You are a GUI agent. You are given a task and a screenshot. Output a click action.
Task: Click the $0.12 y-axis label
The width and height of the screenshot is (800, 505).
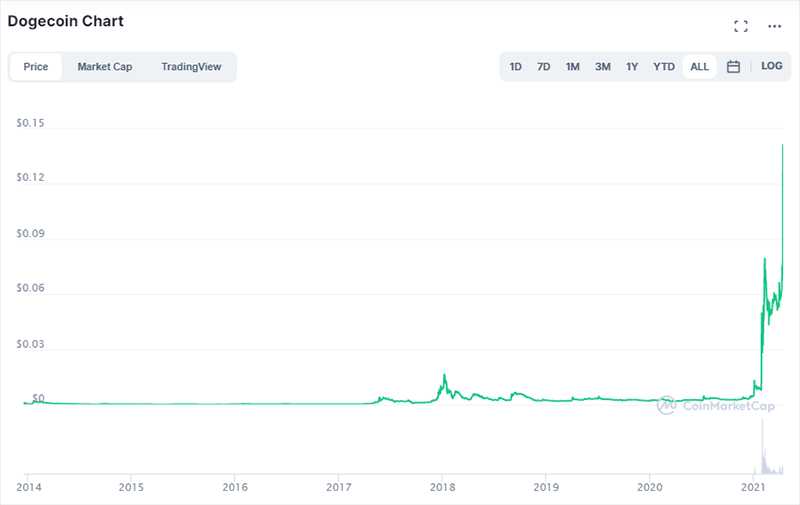click(30, 178)
